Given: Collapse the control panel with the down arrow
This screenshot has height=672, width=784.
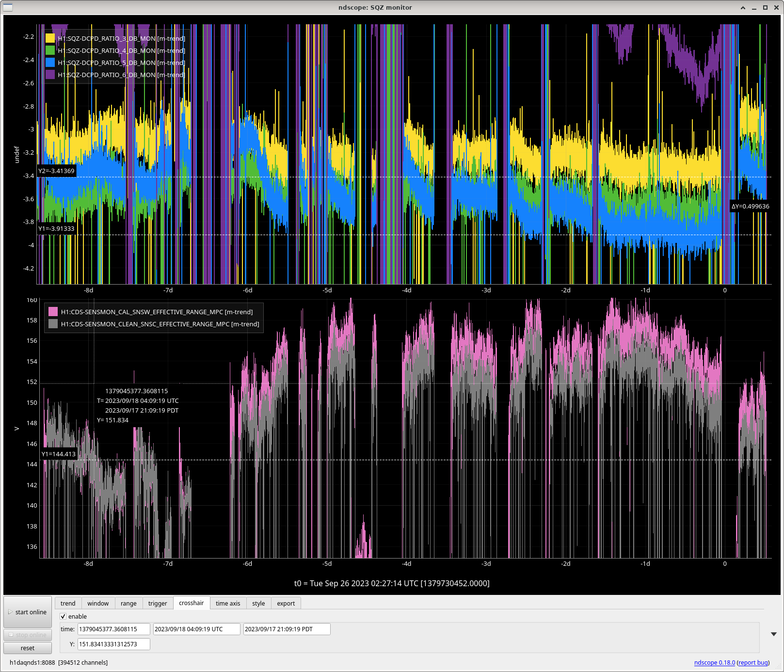Looking at the screenshot, I should click(774, 634).
